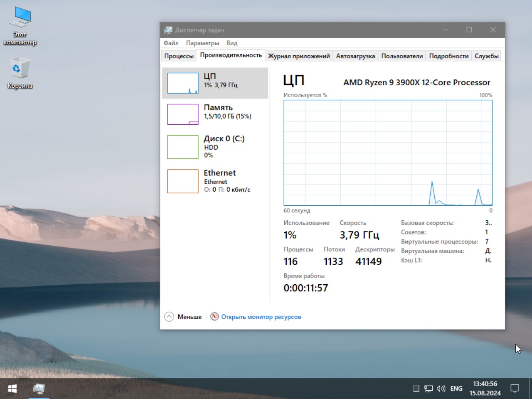This screenshot has height=399, width=532.
Task: Click the Task Manager taskbar icon
Action: [x=39, y=389]
